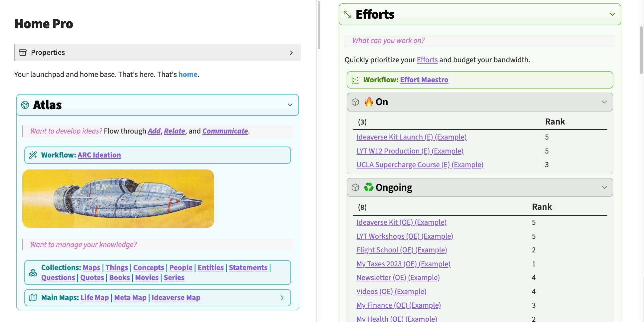Image resolution: width=644 pixels, height=322 pixels.
Task: Click the Home Pro title
Action: (44, 24)
